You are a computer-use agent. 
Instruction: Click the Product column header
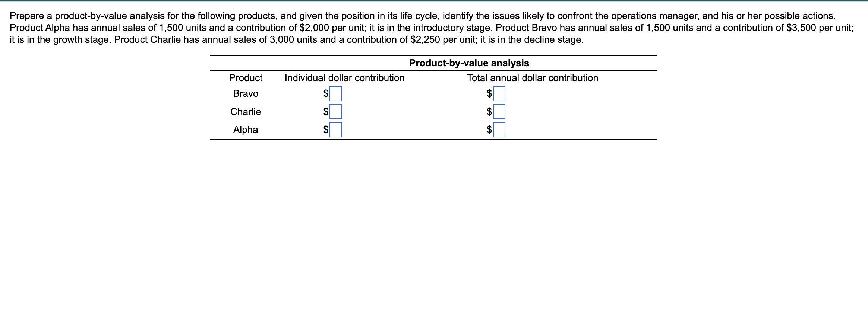pyautogui.click(x=246, y=78)
